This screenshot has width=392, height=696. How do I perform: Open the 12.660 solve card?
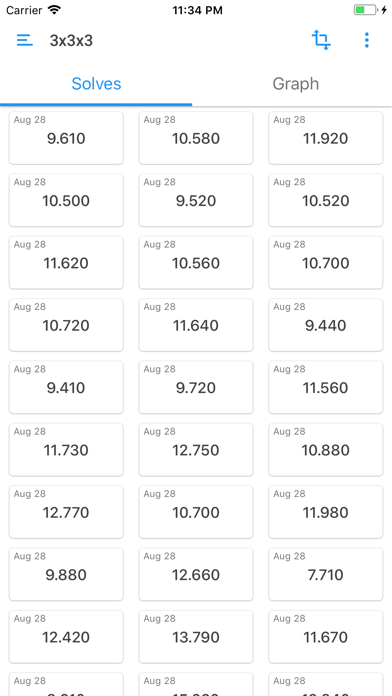tap(196, 574)
